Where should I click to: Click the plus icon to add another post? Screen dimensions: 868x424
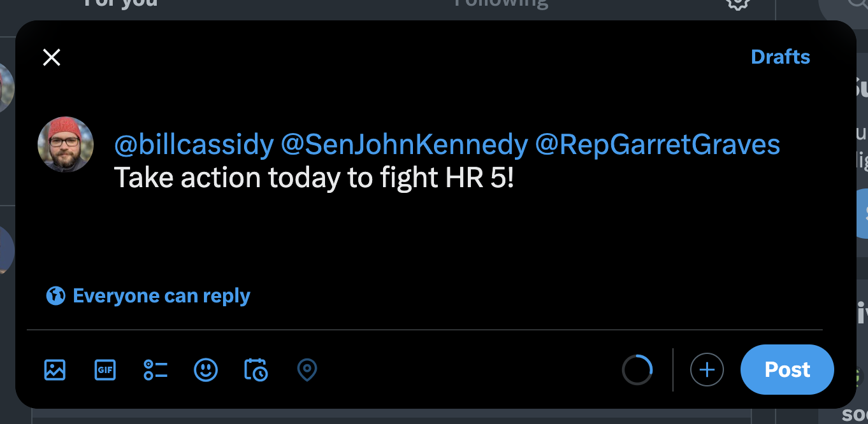pyautogui.click(x=707, y=369)
